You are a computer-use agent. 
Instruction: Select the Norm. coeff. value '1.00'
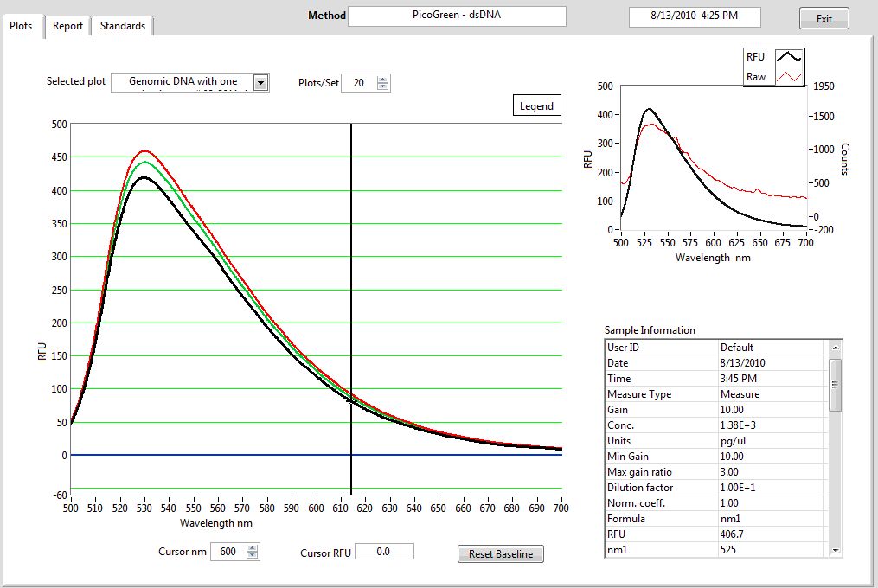pyautogui.click(x=729, y=503)
